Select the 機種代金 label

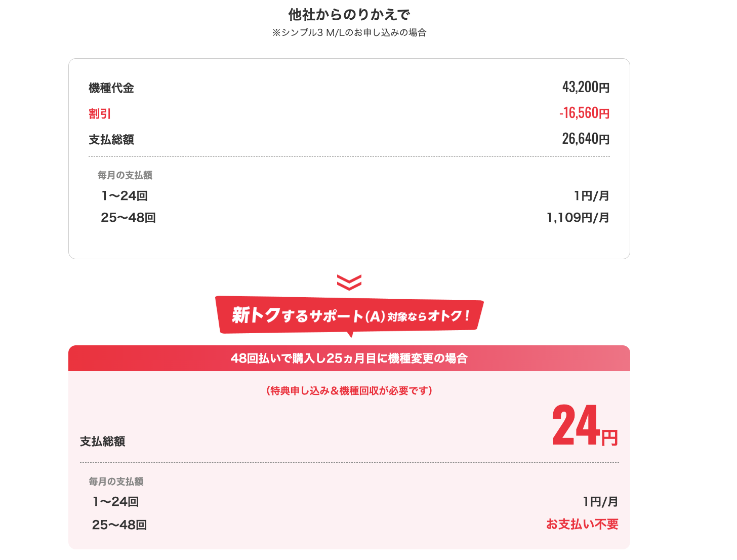[x=111, y=88]
